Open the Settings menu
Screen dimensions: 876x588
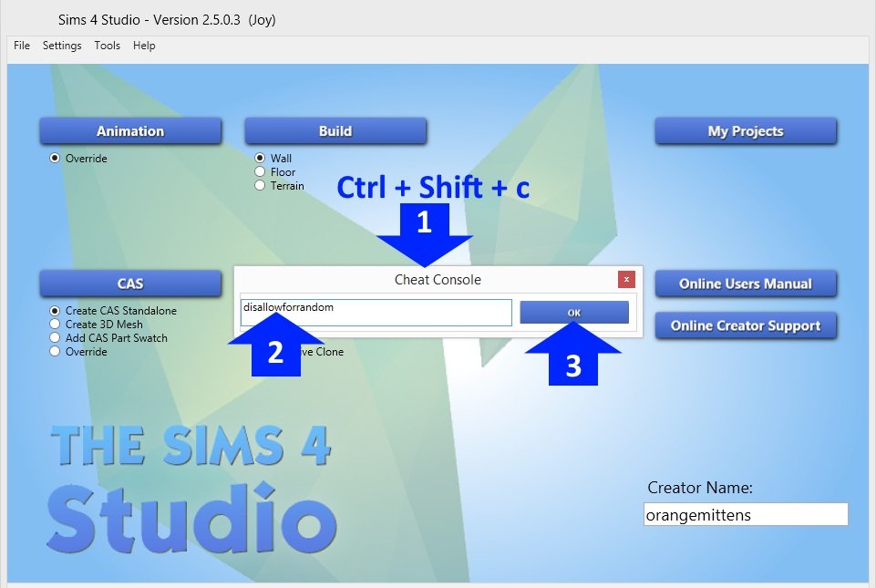point(62,46)
